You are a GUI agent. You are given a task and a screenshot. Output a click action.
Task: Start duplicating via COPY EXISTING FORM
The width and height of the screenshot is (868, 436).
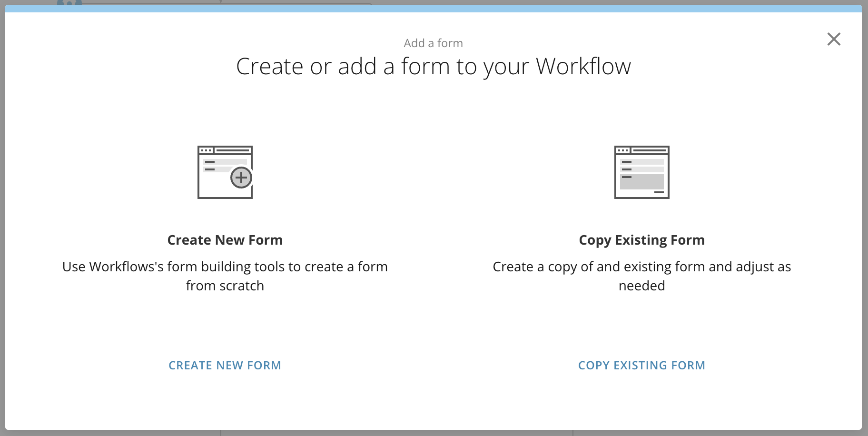click(x=641, y=365)
